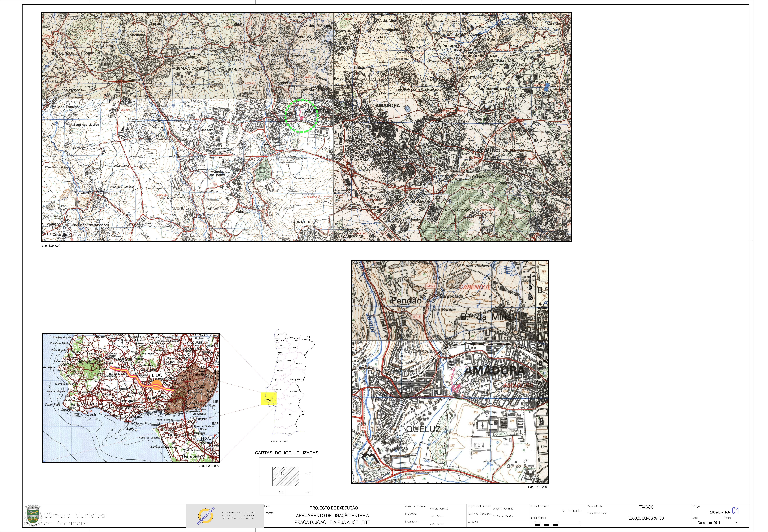The height and width of the screenshot is (532, 768).
Task: Click the 'Câmara Municipal da Amadora' text
Action: point(75,519)
